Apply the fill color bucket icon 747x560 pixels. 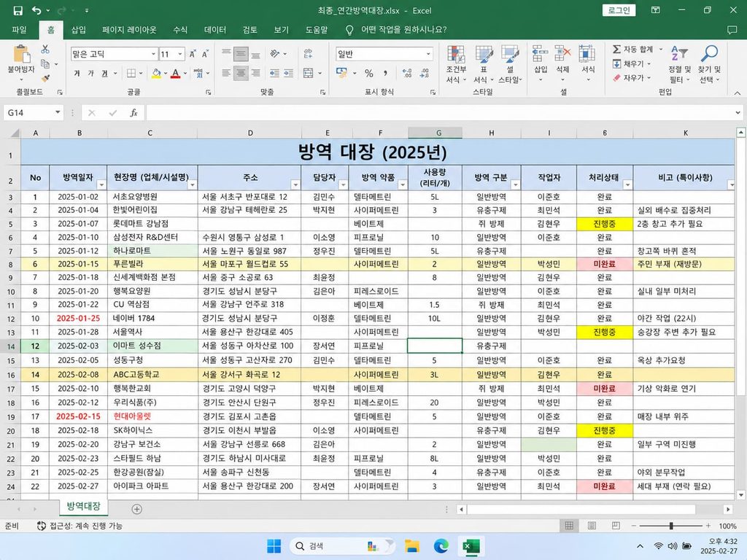click(x=156, y=74)
